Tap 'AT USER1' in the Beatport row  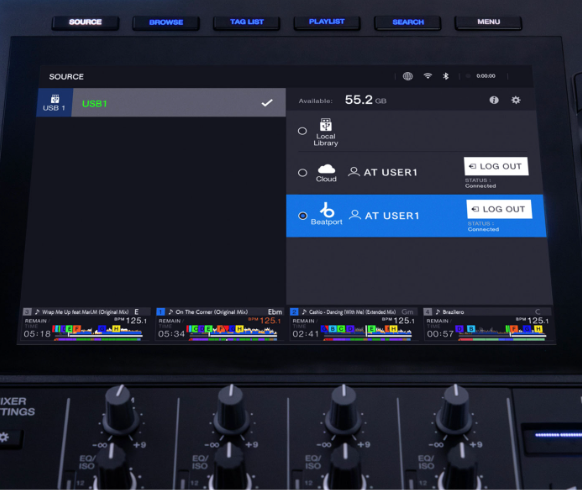[392, 216]
